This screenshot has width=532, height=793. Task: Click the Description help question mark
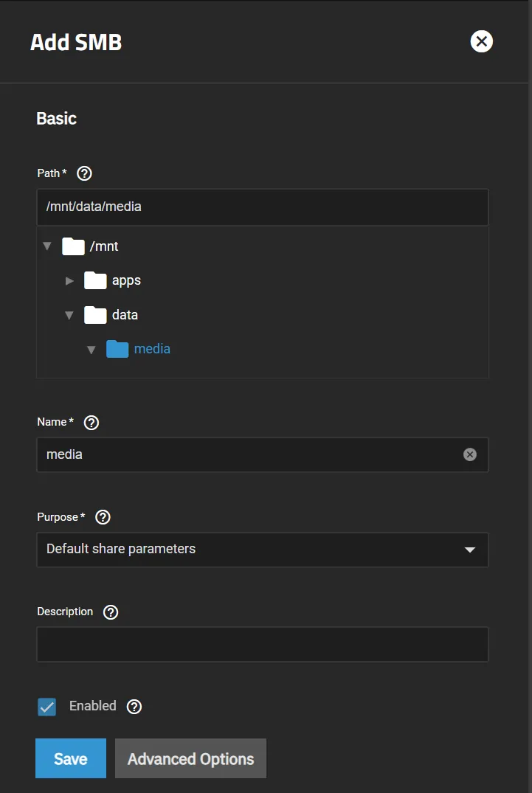111,612
